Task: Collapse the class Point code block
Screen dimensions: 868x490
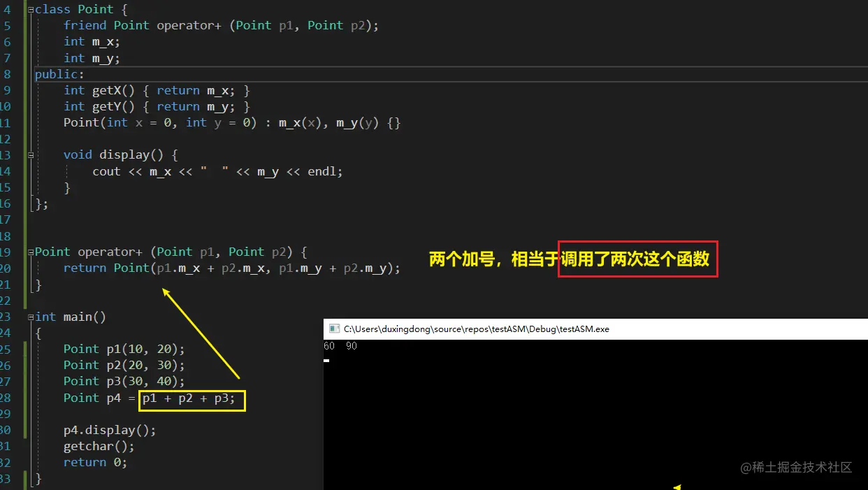Action: 29,9
